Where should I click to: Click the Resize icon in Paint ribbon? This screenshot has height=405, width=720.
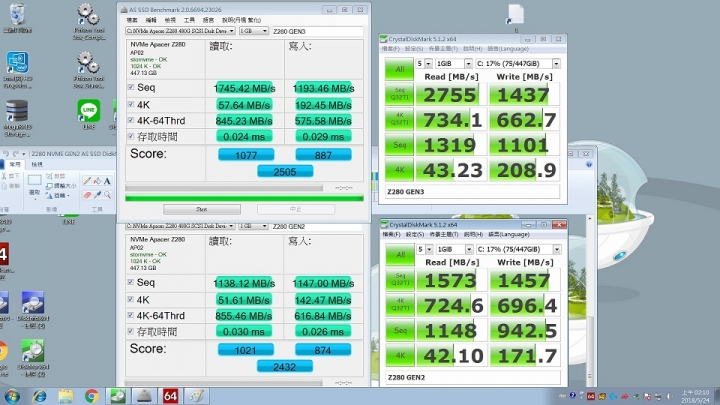coord(49,186)
